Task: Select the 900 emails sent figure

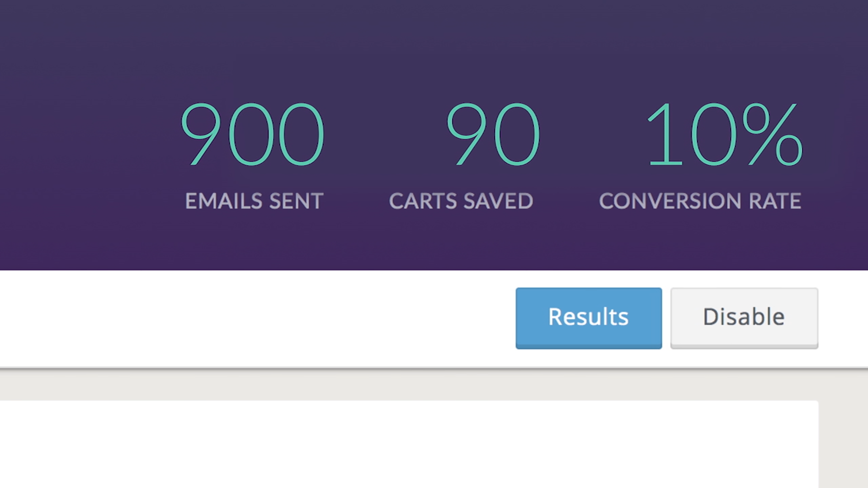Action: click(x=253, y=134)
